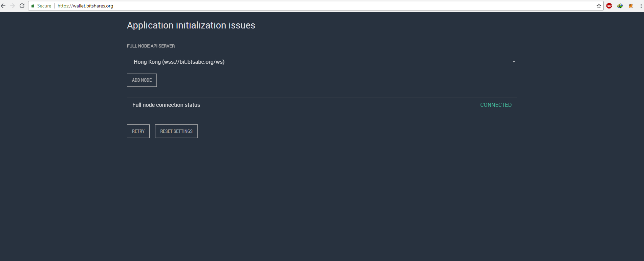
Task: Open the MetaMask fox extension
Action: point(631,6)
